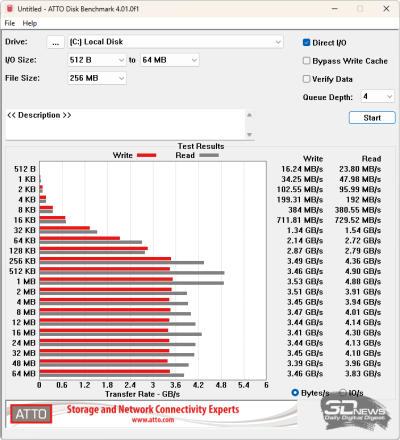The width and height of the screenshot is (400, 440).
Task: Open the File Size dropdown 256 MB
Action: point(97,78)
